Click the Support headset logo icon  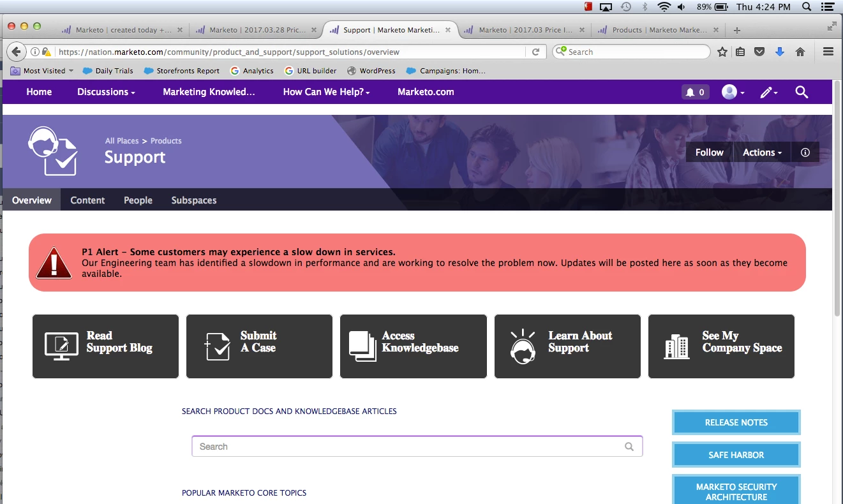coord(53,151)
